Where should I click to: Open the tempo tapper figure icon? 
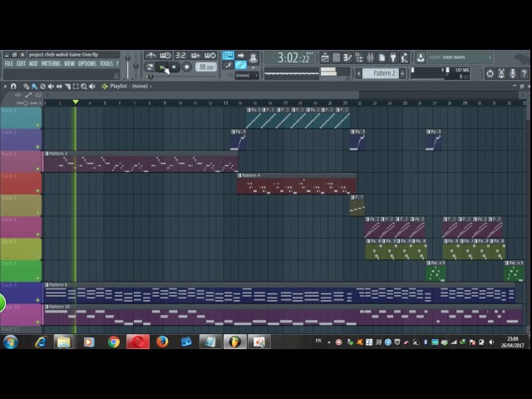pos(404,57)
